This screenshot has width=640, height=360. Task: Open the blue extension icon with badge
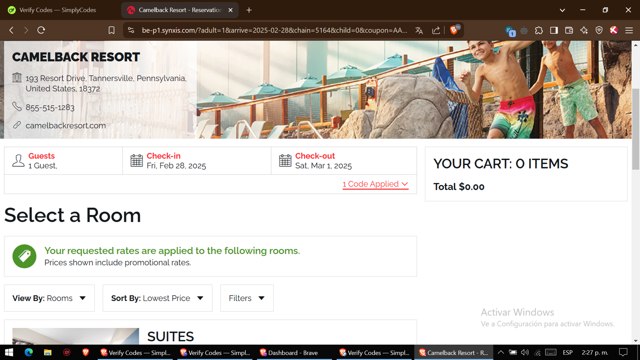pos(510,31)
